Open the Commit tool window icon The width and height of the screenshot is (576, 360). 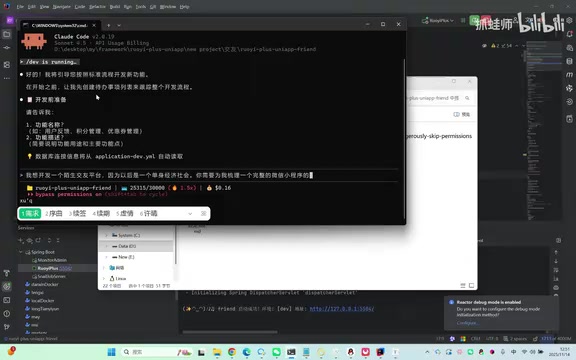pos(7,48)
